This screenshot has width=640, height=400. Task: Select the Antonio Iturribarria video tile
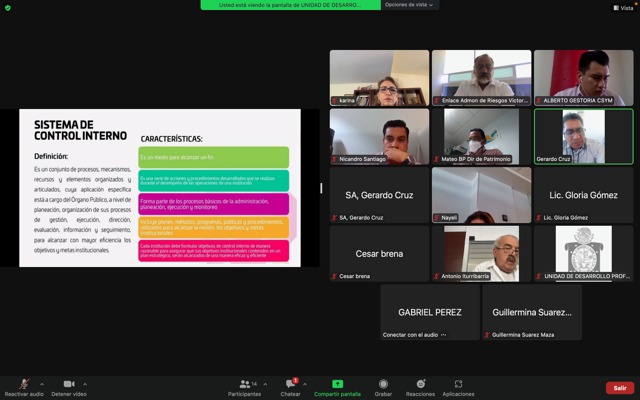click(481, 253)
